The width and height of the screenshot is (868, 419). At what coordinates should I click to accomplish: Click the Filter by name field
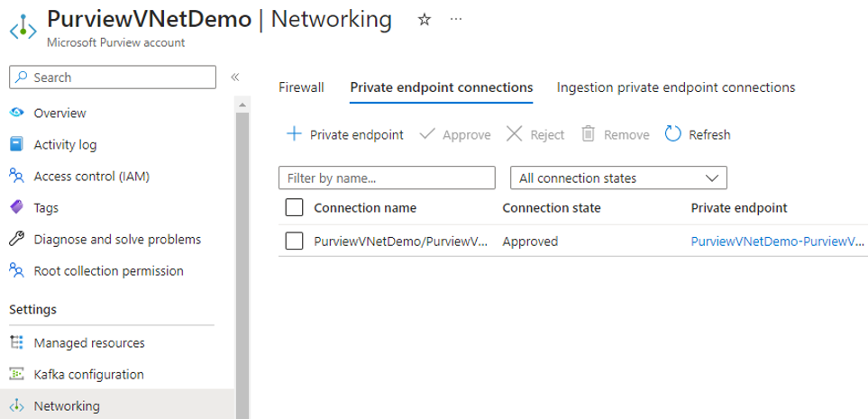tap(387, 178)
